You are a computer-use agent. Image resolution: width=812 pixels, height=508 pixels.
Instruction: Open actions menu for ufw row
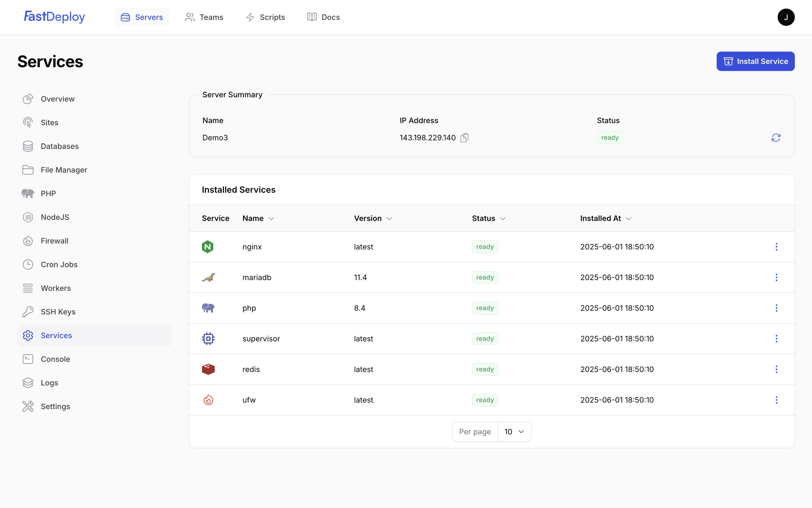[x=776, y=400]
